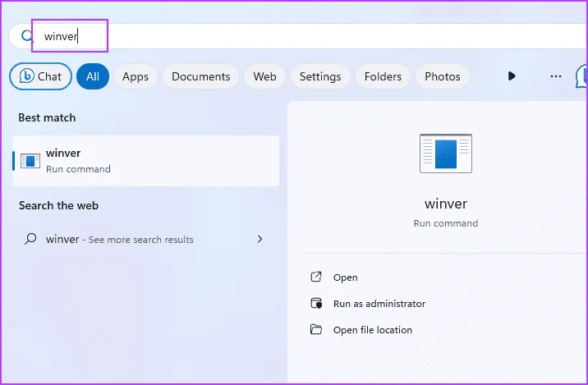Switch to Documents filter
This screenshot has height=385, width=588.
click(200, 76)
